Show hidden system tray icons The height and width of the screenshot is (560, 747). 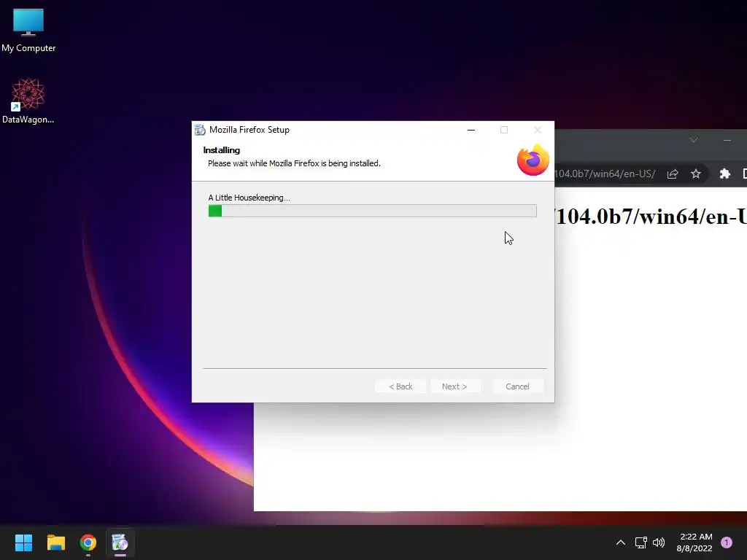tap(620, 542)
